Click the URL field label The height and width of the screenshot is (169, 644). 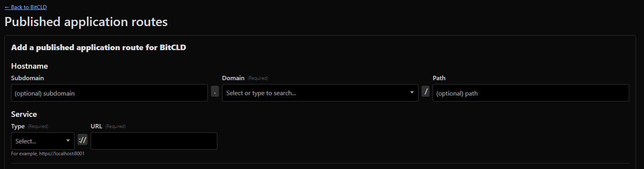point(96,126)
